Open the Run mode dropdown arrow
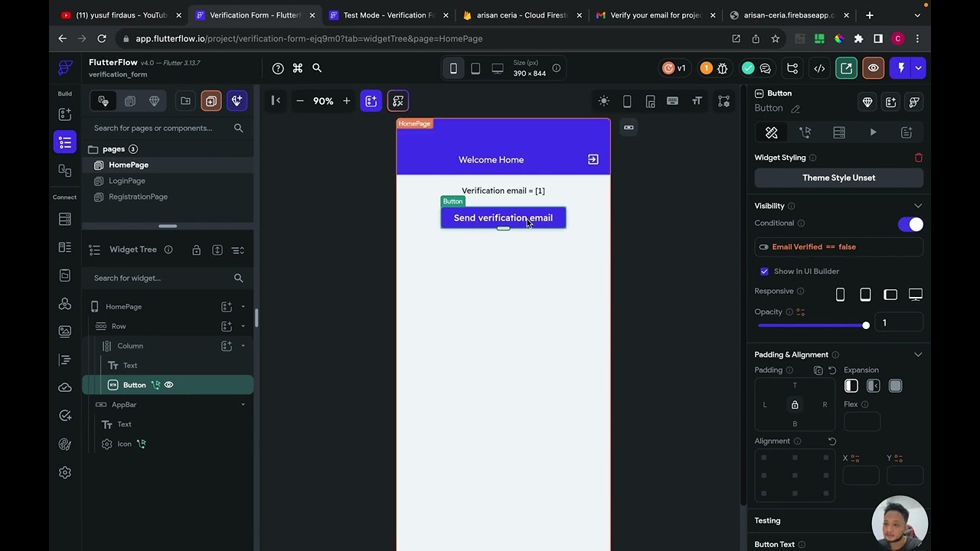Viewport: 980px width, 551px height. pyautogui.click(x=918, y=68)
